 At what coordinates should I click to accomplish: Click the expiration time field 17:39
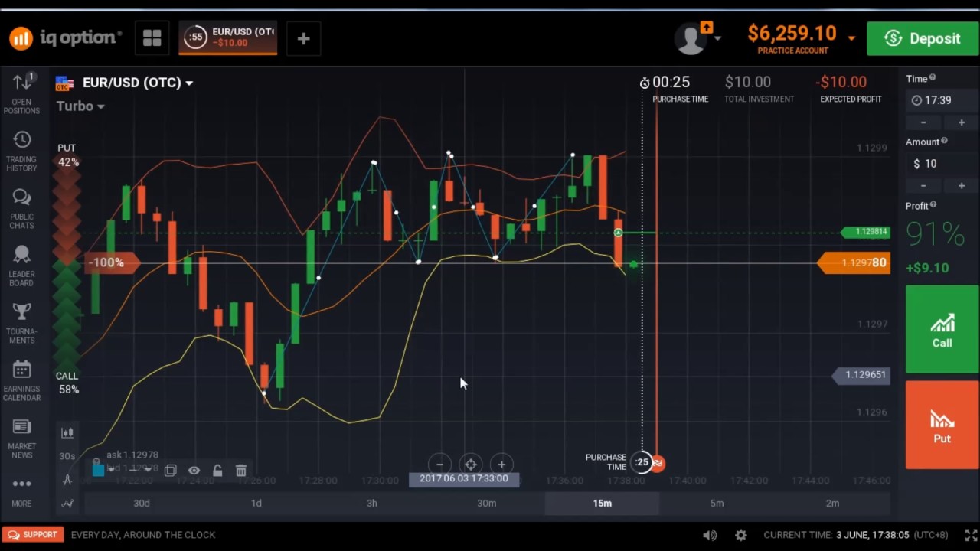(x=942, y=100)
